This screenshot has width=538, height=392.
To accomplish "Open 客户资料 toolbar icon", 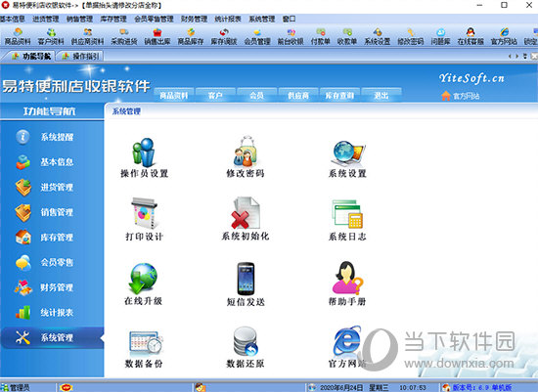I will point(51,37).
